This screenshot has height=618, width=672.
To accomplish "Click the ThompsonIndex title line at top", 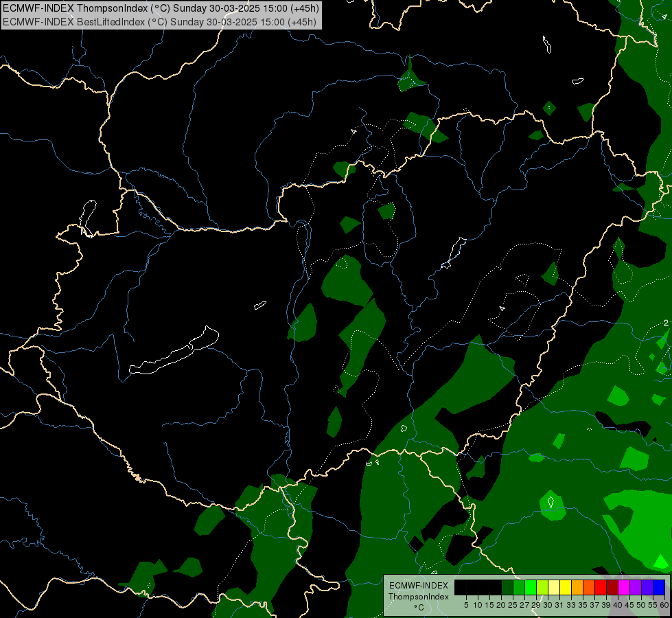I will point(161,8).
